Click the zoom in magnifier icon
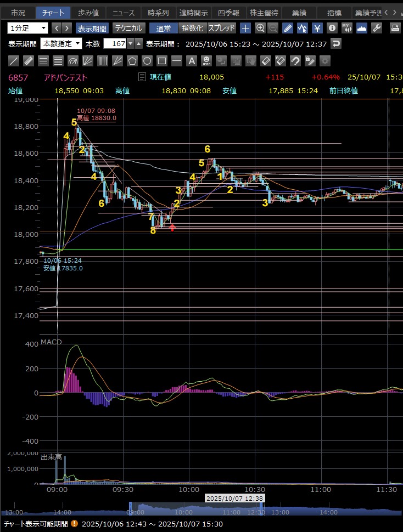Image resolution: width=403 pixels, height=532 pixels. [x=260, y=28]
